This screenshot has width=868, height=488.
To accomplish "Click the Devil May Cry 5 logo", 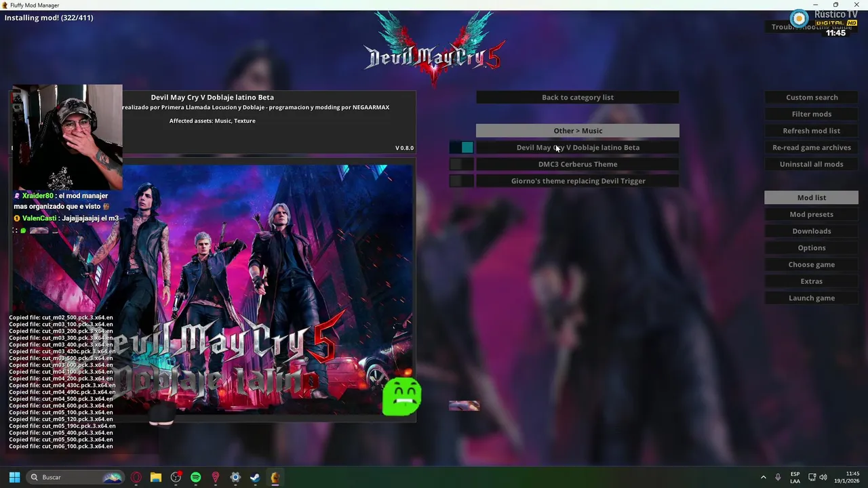I will pos(434,49).
